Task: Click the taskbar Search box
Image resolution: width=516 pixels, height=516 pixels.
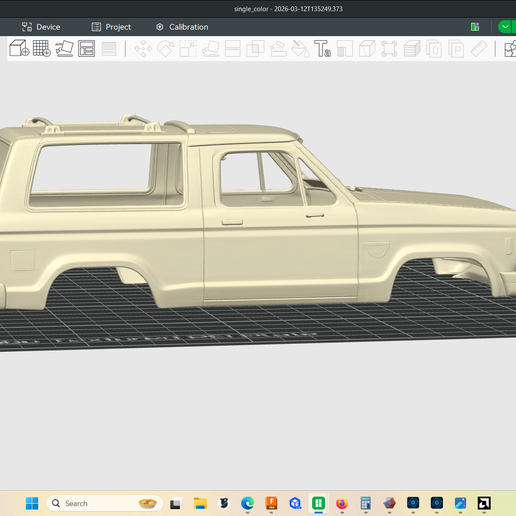Action: tap(104, 503)
